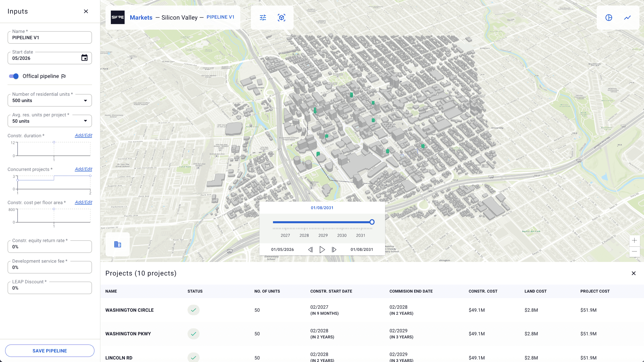This screenshot has height=362, width=644.
Task: Click the SAVE PIPELINE button
Action: point(50,351)
